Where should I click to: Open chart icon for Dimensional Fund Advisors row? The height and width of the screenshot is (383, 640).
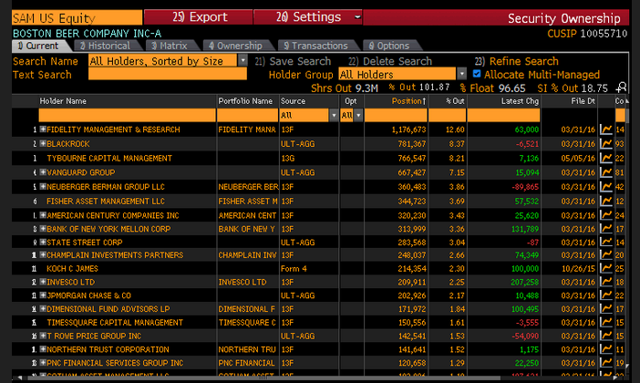pos(606,309)
